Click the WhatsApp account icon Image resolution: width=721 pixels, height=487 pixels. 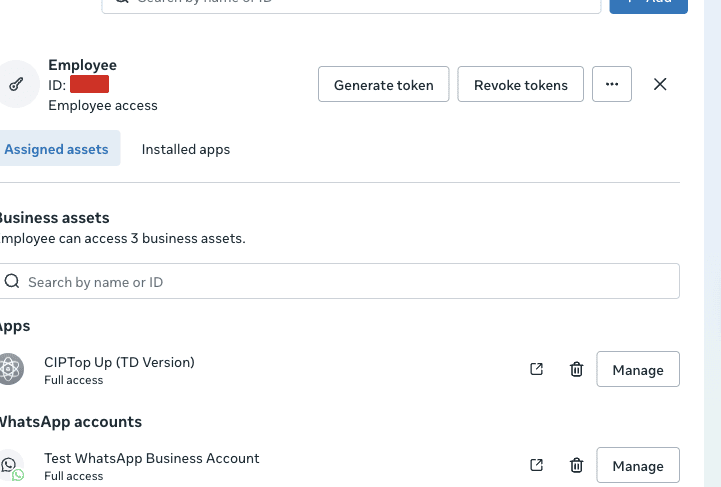pyautogui.click(x=11, y=465)
